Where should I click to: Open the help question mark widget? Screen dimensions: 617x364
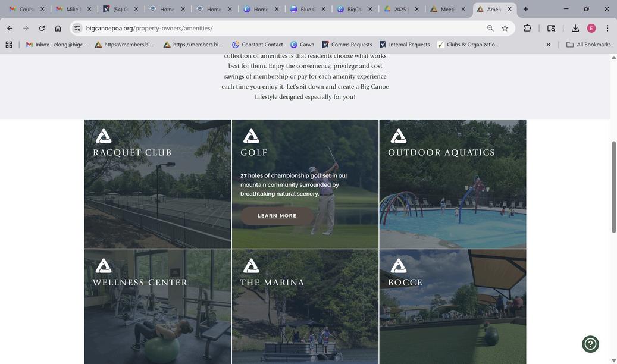click(590, 344)
